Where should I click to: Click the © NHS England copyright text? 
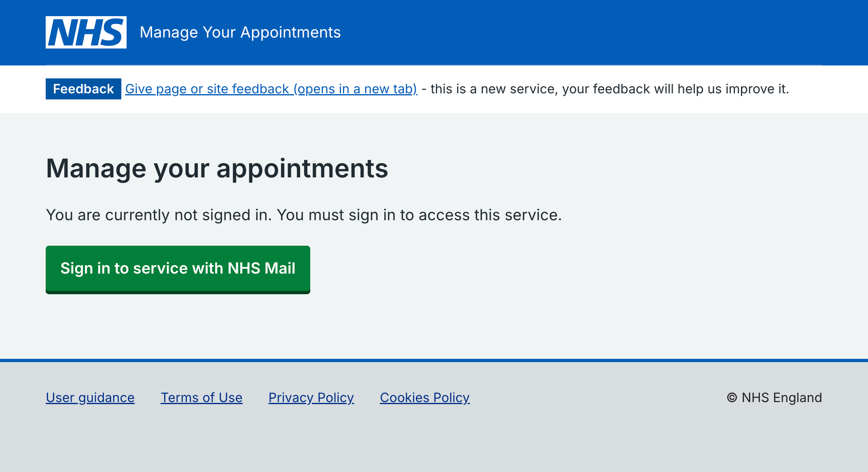pyautogui.click(x=774, y=398)
